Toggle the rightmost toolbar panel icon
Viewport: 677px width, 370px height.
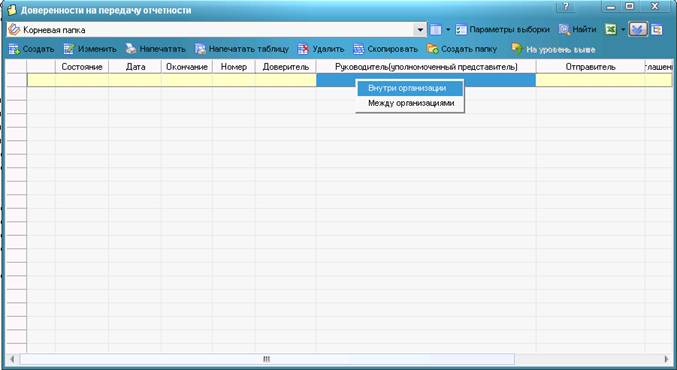click(x=657, y=30)
